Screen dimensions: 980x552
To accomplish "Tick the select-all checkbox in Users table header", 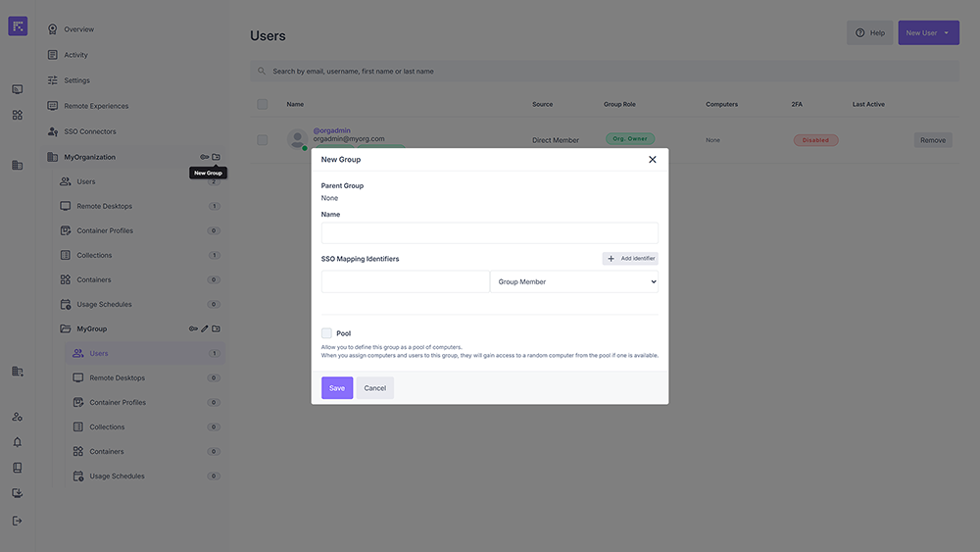I will click(x=262, y=104).
